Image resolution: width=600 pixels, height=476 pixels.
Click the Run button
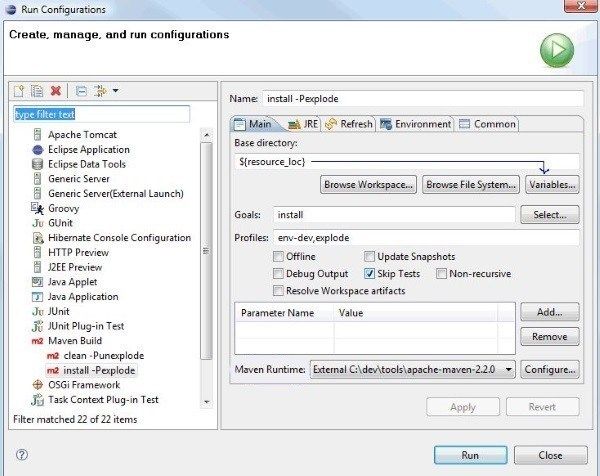tap(470, 455)
